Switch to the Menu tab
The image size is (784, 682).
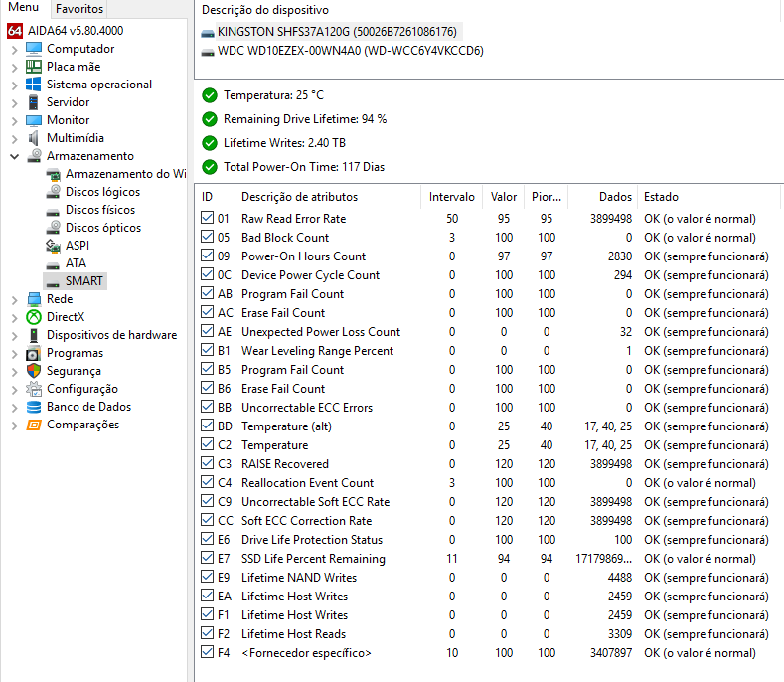coord(24,8)
